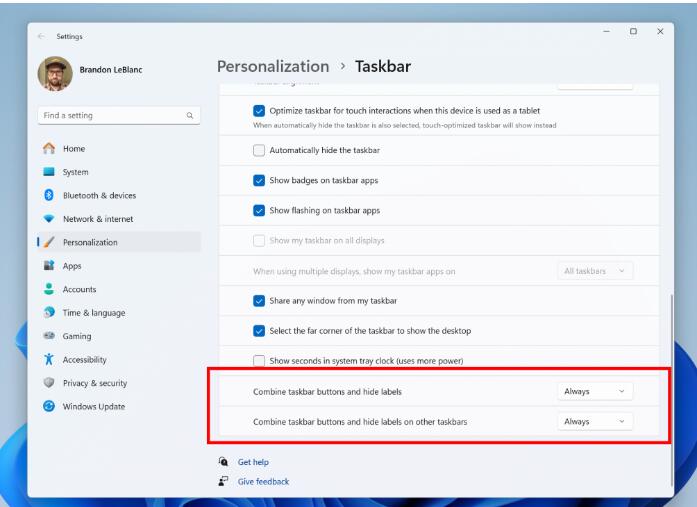Click the Network & internet wifi icon
This screenshot has width=697, height=507.
pos(49,219)
